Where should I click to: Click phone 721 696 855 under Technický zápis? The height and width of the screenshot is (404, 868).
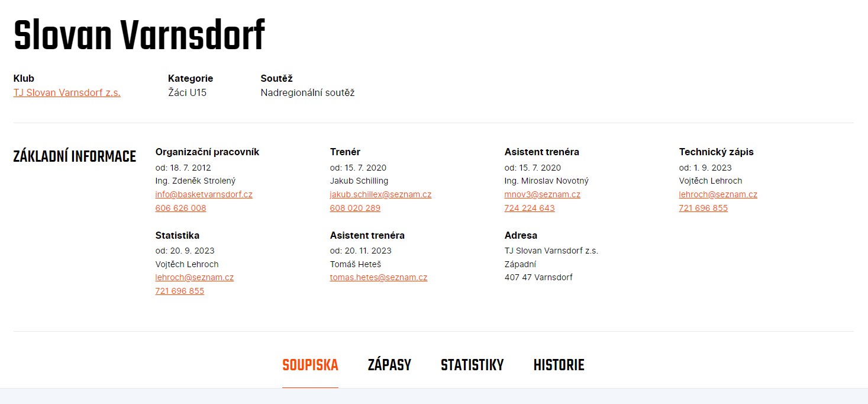pos(704,208)
